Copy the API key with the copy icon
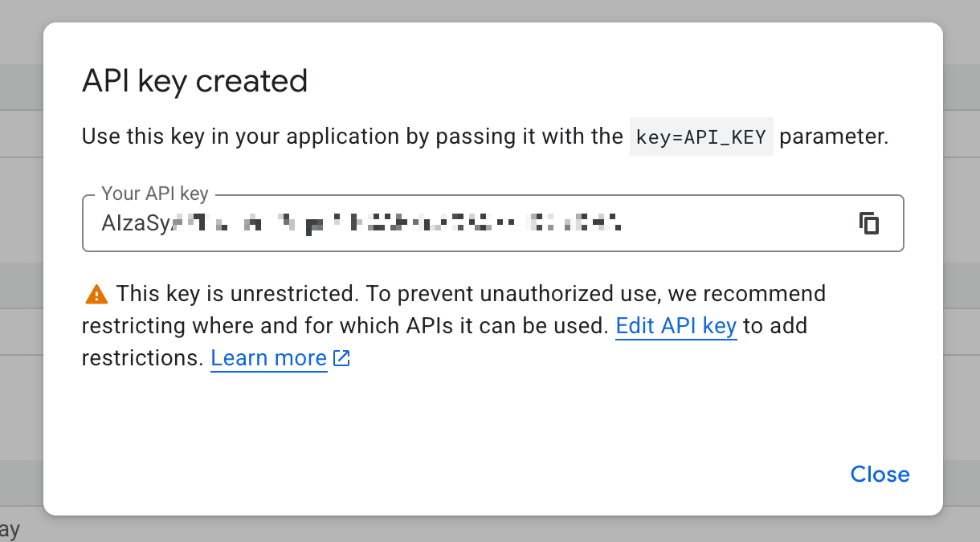 pyautogui.click(x=869, y=223)
